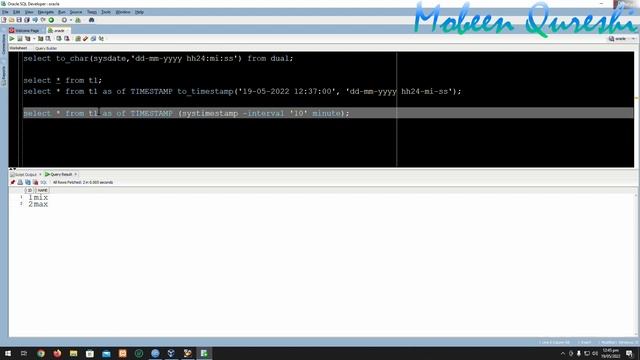Open the Help menu

(x=139, y=12)
